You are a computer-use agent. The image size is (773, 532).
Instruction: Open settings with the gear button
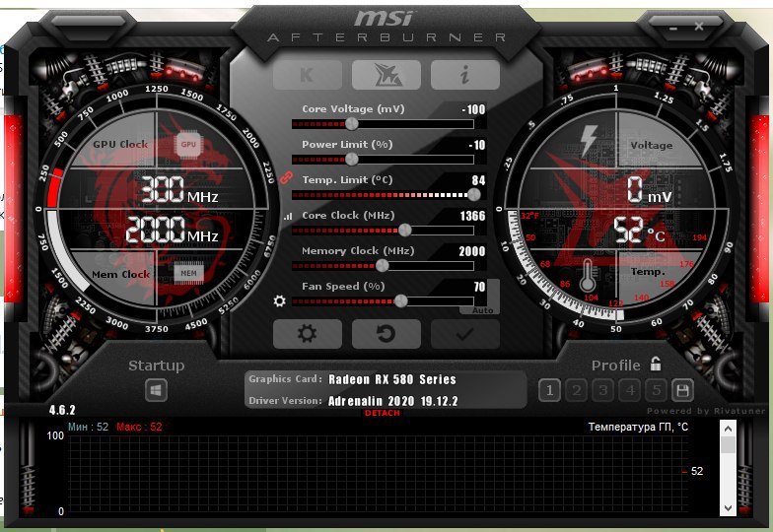point(308,333)
